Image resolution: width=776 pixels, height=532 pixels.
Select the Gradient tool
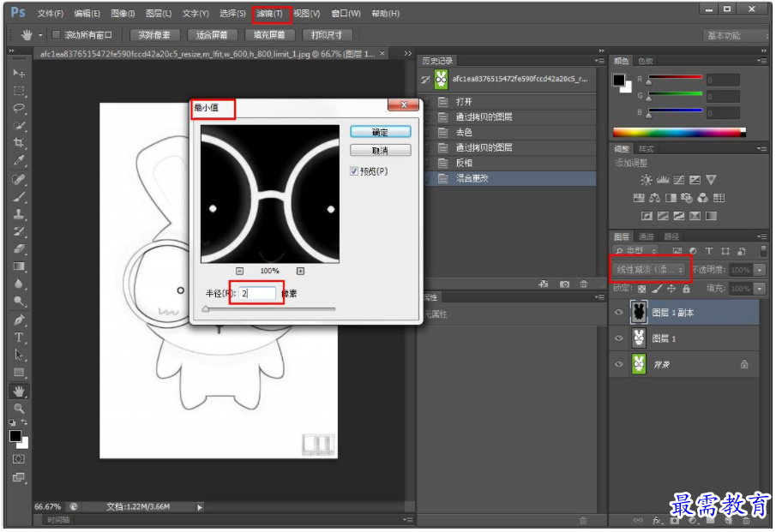(x=19, y=266)
